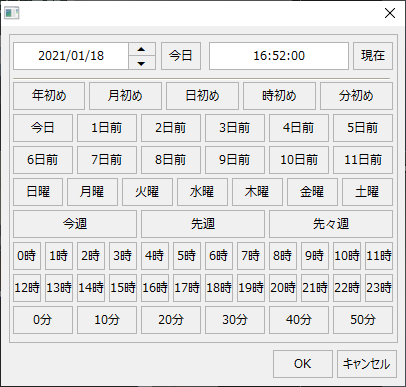Close the dialog window with X
The height and width of the screenshot is (387, 406).
390,13
